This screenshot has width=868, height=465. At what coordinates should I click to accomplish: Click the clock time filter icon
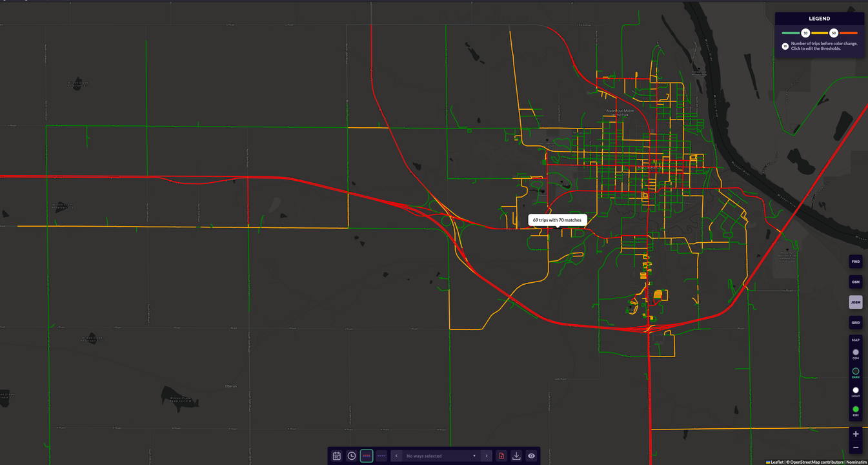352,456
